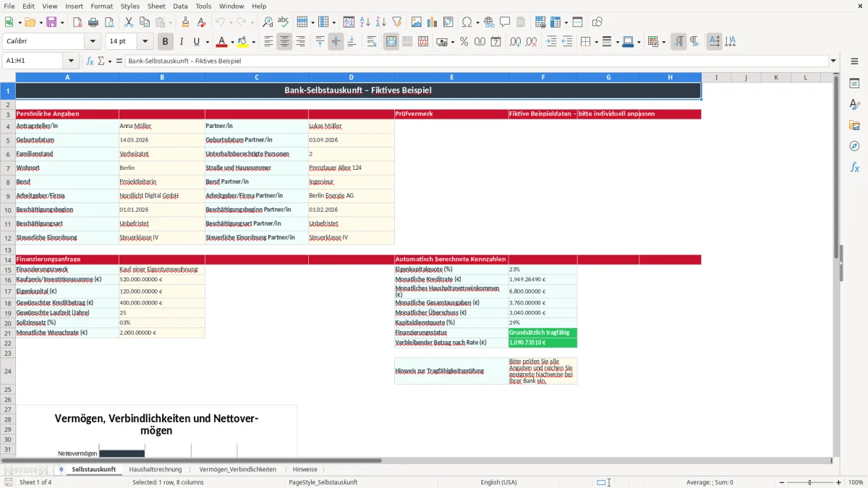Image resolution: width=868 pixels, height=488 pixels.
Task: Toggle the AutoFilter funnel
Action: [x=396, y=22]
